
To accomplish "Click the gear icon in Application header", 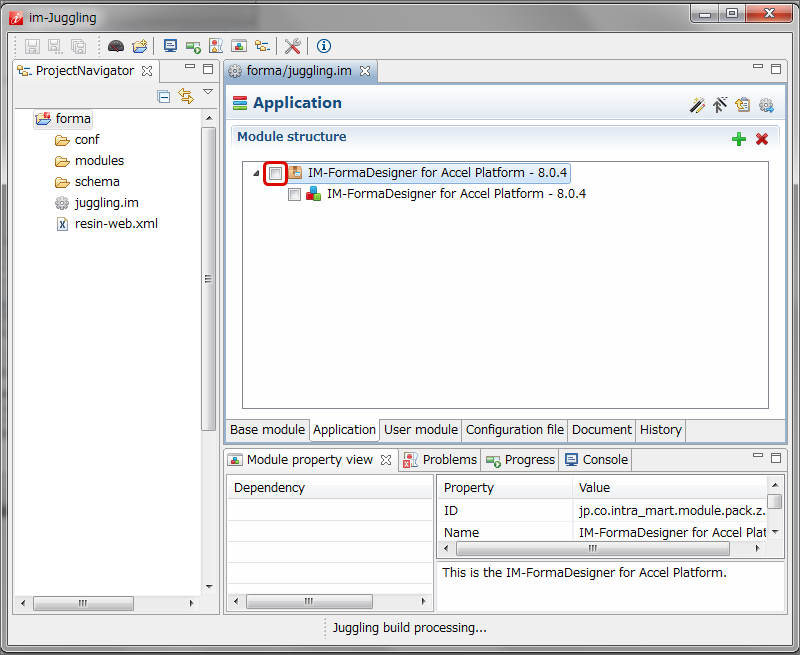I will 766,105.
